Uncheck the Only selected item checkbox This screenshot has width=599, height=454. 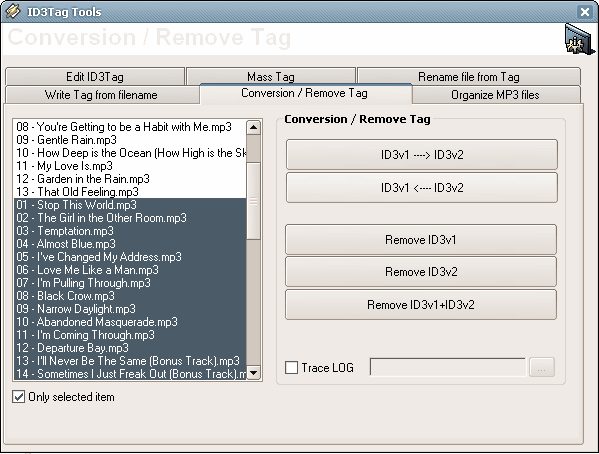(19, 397)
